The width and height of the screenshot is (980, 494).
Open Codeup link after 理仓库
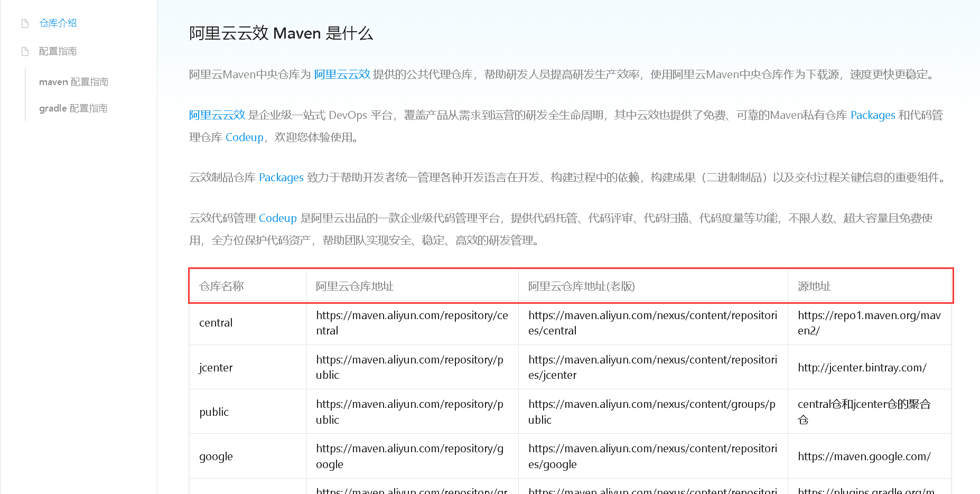pos(245,137)
